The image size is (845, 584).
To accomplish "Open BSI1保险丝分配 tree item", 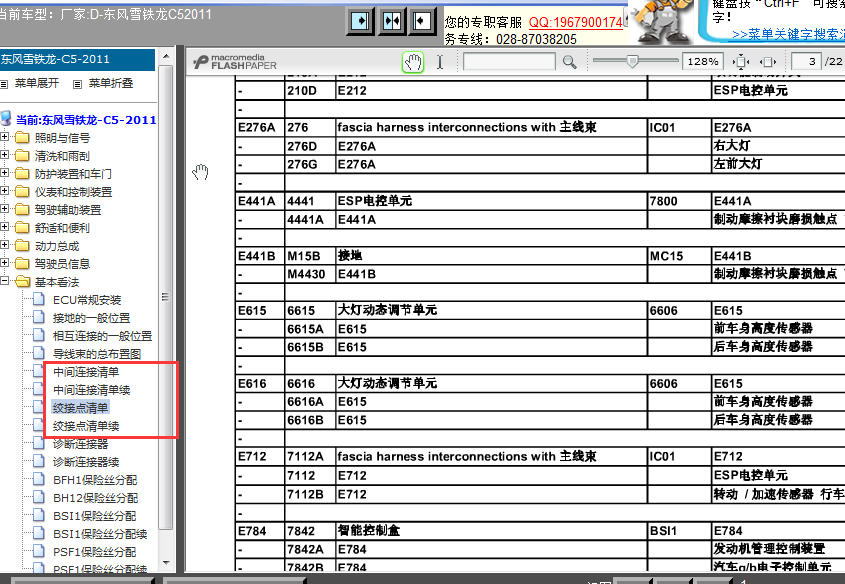I will click(94, 516).
